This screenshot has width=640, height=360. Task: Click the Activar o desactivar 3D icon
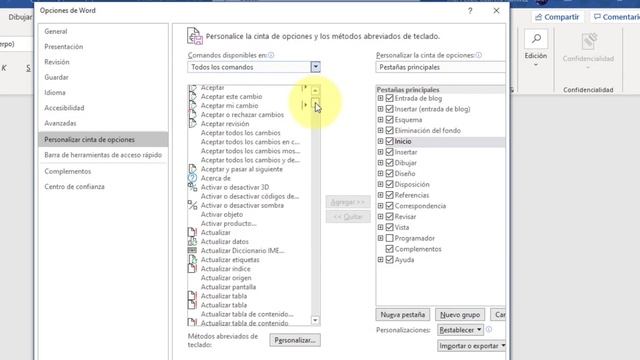click(x=192, y=187)
